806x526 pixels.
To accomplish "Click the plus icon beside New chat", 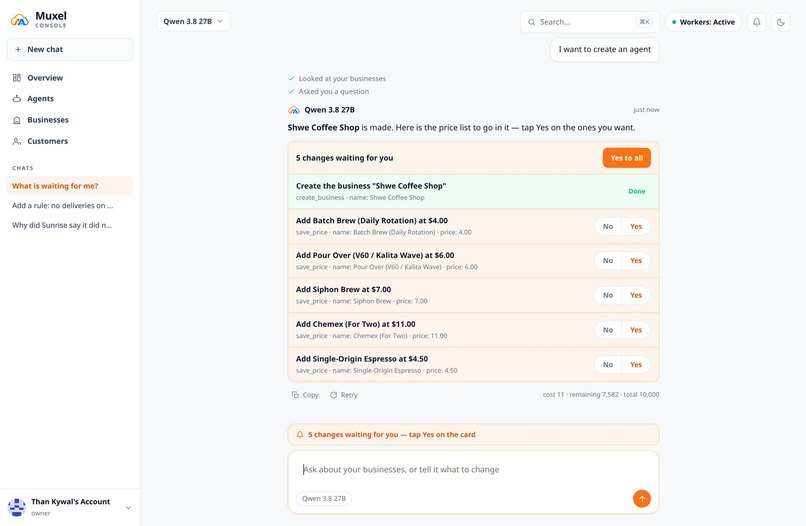I will point(18,49).
